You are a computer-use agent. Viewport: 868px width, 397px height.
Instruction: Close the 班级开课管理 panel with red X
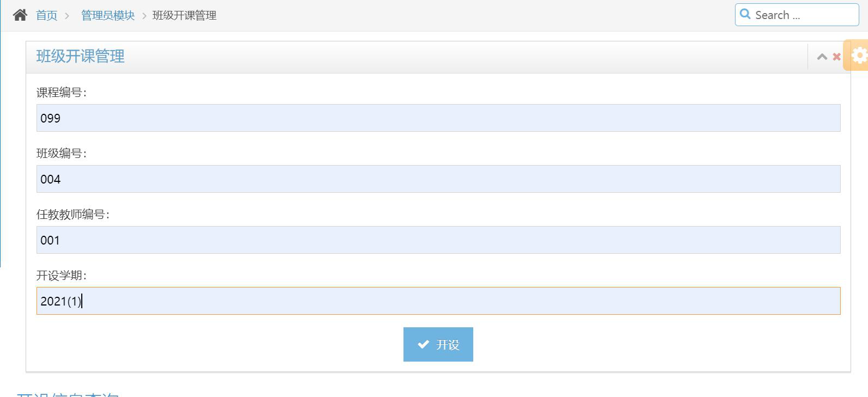837,57
